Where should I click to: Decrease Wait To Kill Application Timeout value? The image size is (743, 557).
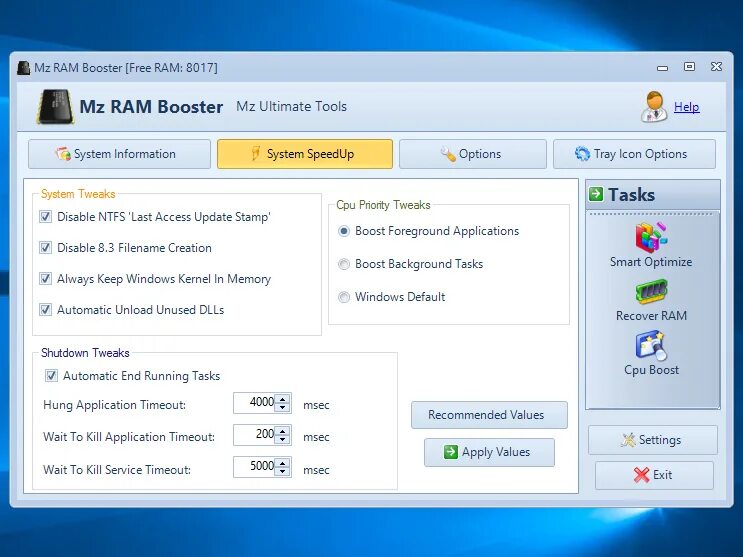click(x=283, y=439)
